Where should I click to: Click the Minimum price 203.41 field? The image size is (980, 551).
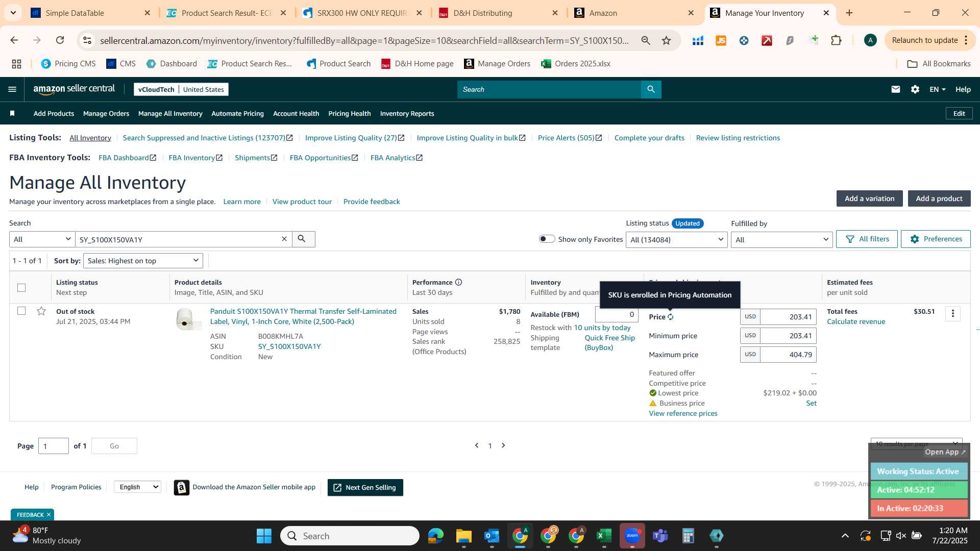[x=788, y=336]
